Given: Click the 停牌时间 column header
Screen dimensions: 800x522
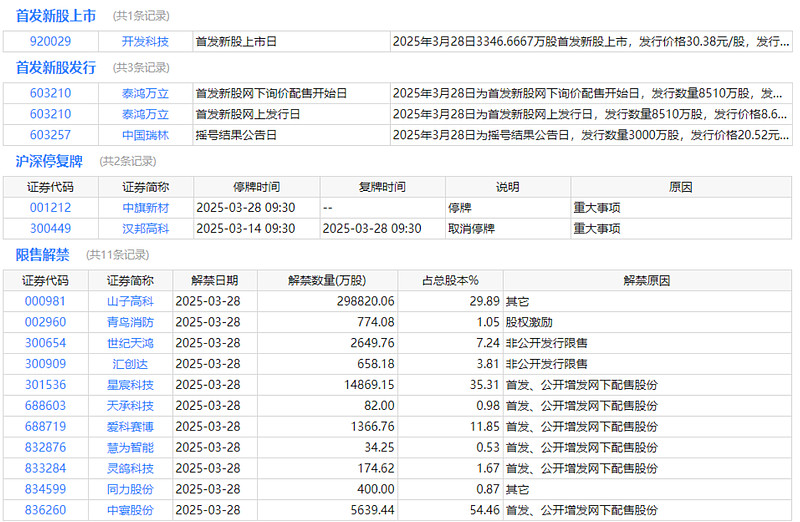Looking at the screenshot, I should 257,187.
